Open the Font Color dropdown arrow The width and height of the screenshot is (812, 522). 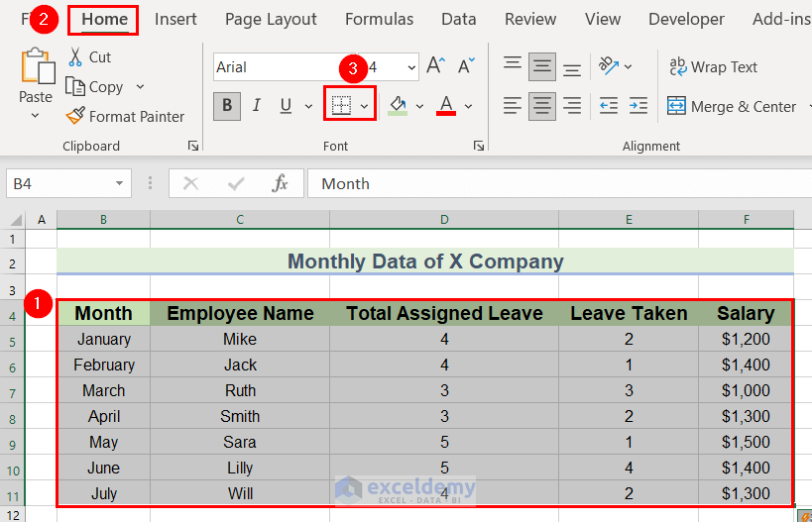(468, 106)
